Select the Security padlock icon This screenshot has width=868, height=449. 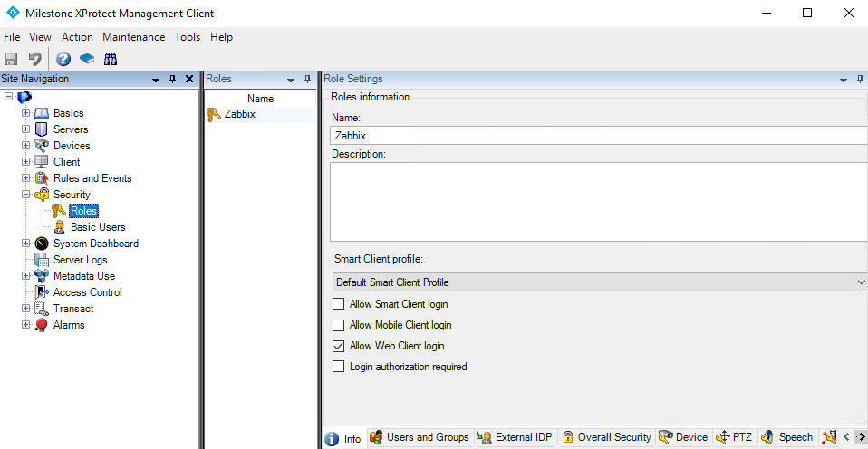(x=42, y=195)
